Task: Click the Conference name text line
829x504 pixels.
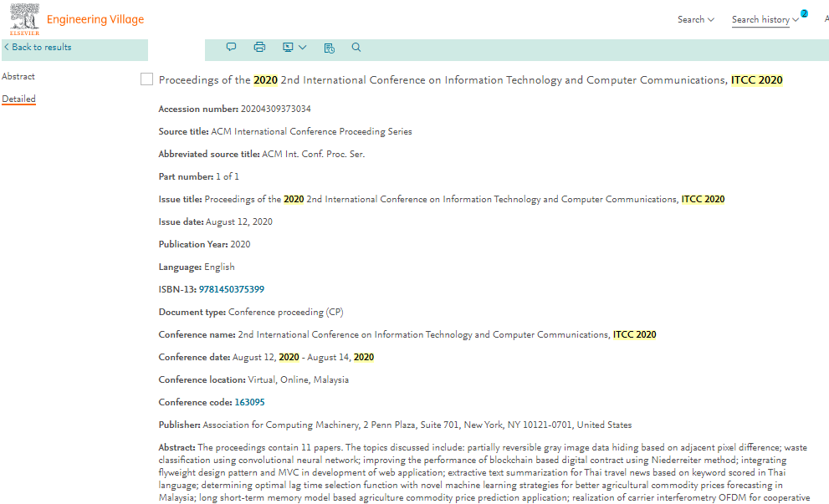Action: point(407,334)
